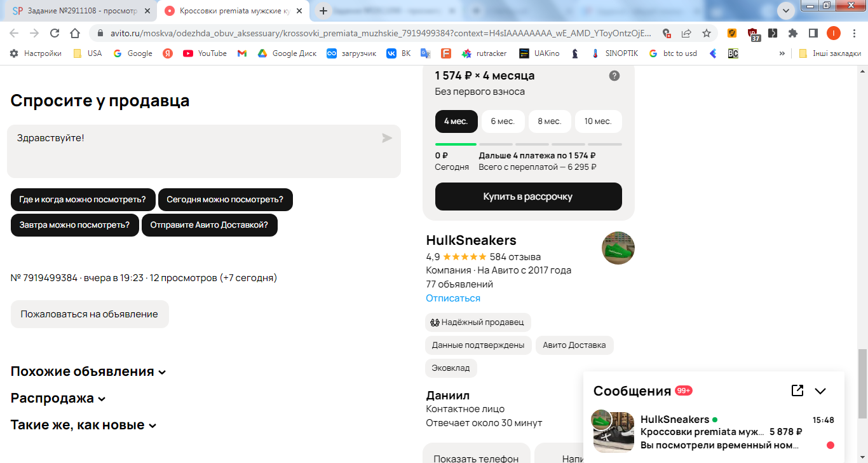
Task: Click the Данные подтверждены badge
Action: 478,345
